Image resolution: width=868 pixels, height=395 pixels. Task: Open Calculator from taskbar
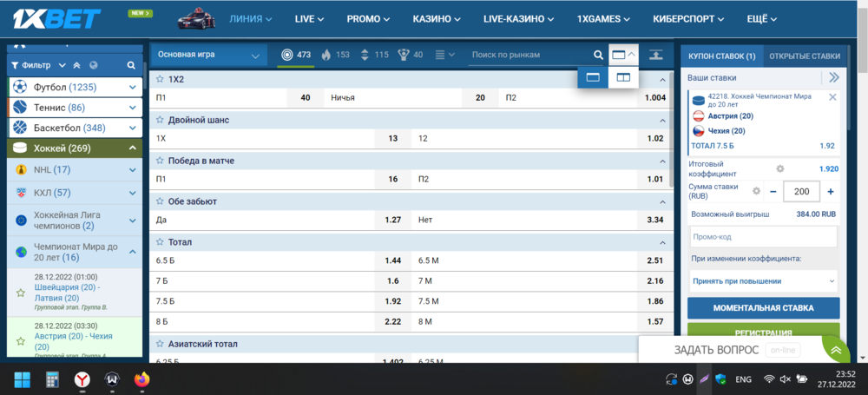pos(53,379)
